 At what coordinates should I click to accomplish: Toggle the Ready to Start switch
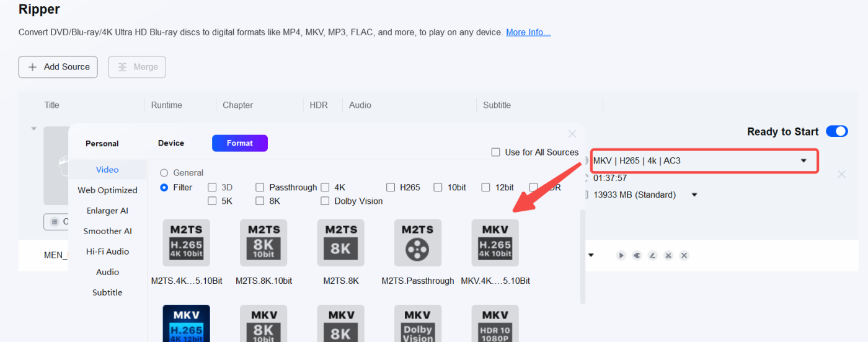837,131
